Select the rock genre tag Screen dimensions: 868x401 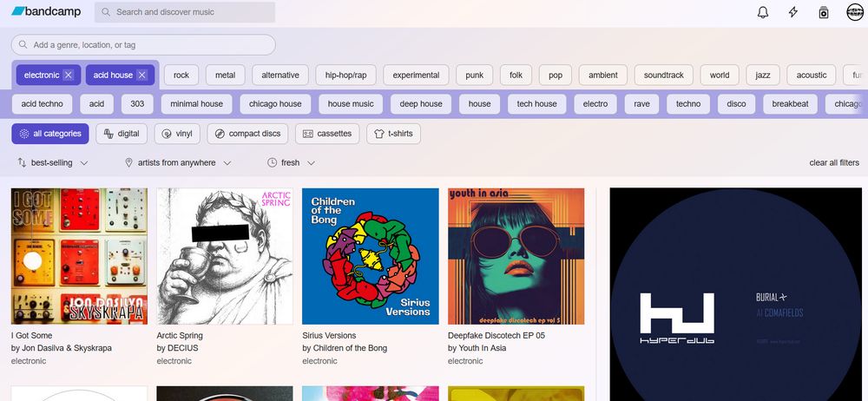[x=181, y=76]
